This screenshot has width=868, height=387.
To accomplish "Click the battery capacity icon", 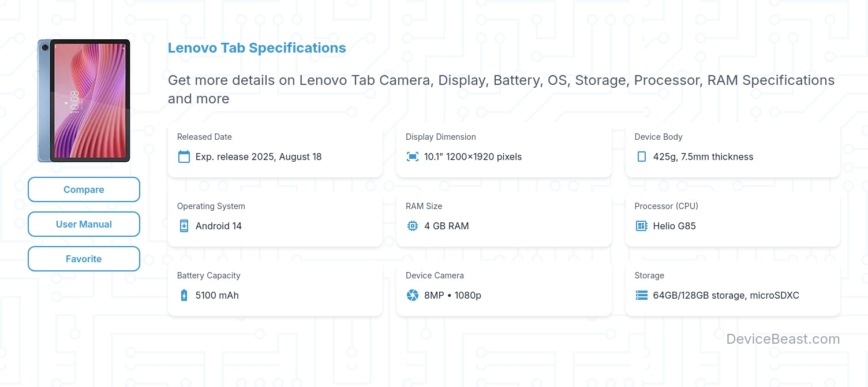I will [x=184, y=295].
